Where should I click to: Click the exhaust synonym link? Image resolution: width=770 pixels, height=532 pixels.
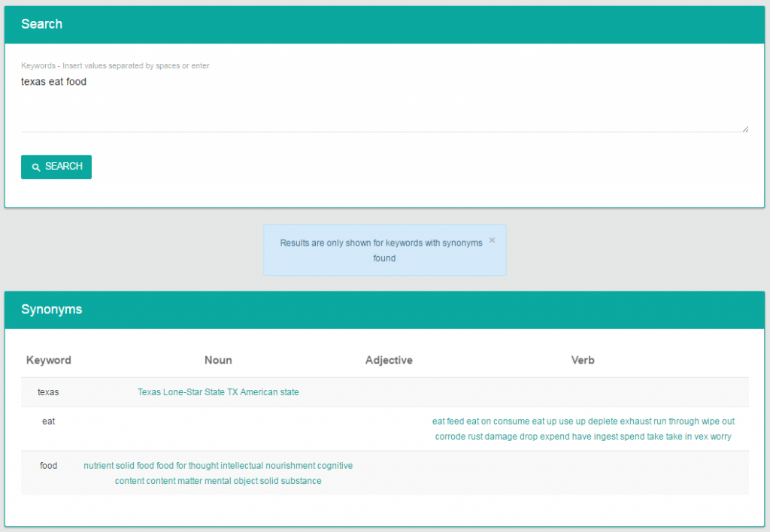(x=635, y=421)
